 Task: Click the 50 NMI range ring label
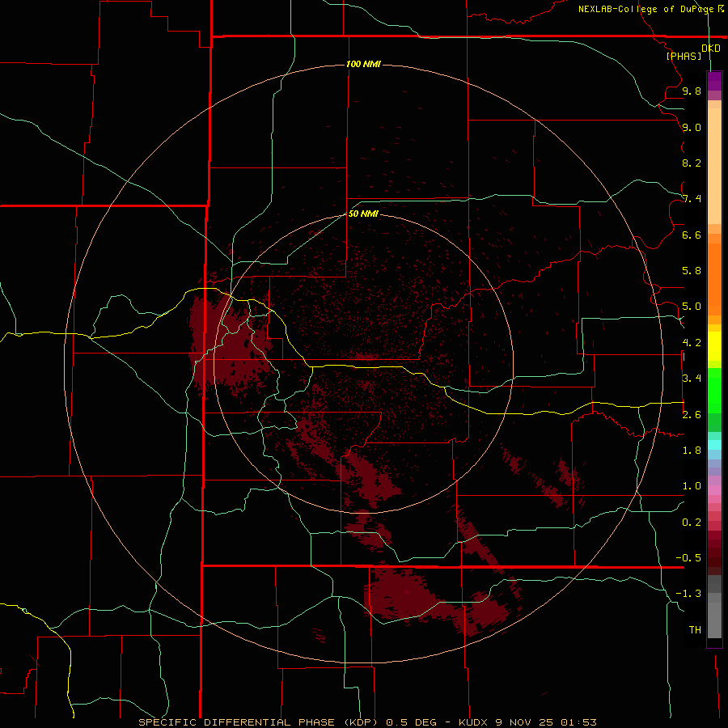[x=363, y=214]
